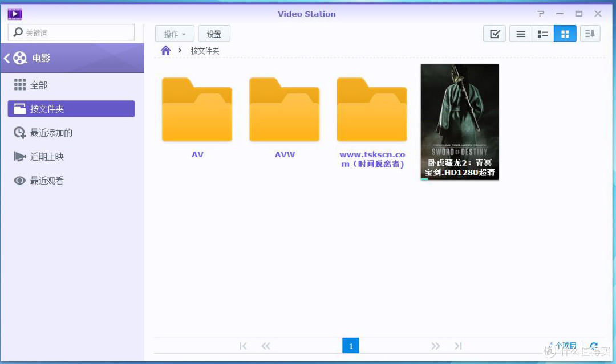The height and width of the screenshot is (364, 616).
Task: Click the 设置 button
Action: [214, 34]
